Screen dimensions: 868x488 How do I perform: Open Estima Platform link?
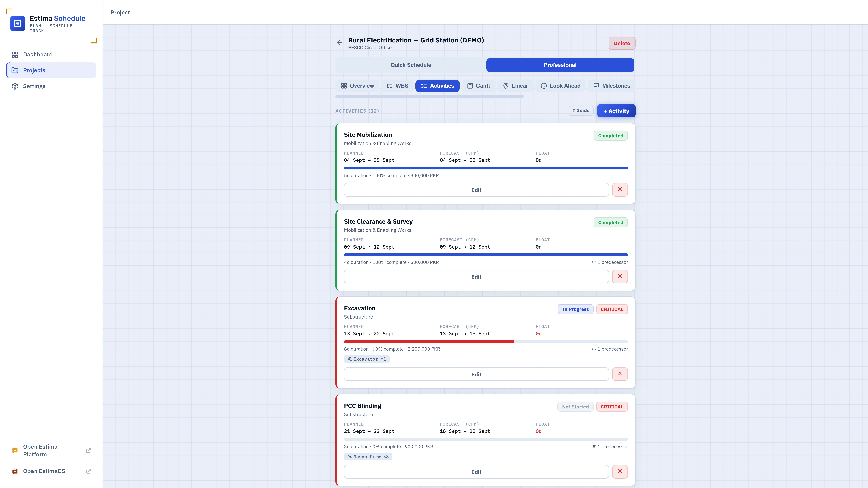coord(51,450)
